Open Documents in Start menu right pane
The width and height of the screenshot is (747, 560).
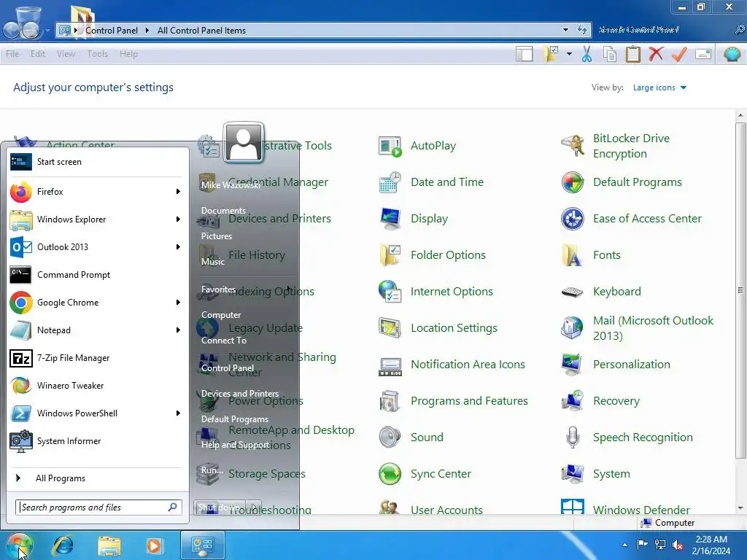tap(223, 211)
